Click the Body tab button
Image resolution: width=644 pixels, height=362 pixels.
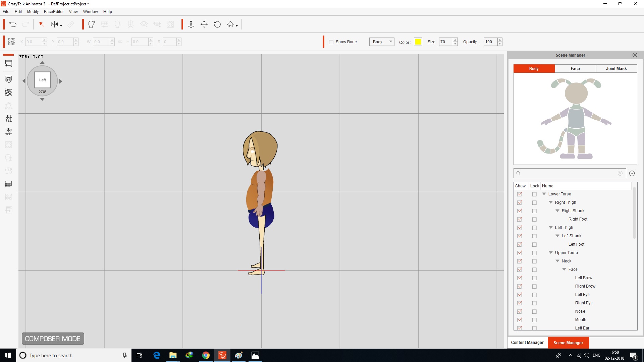tap(534, 68)
